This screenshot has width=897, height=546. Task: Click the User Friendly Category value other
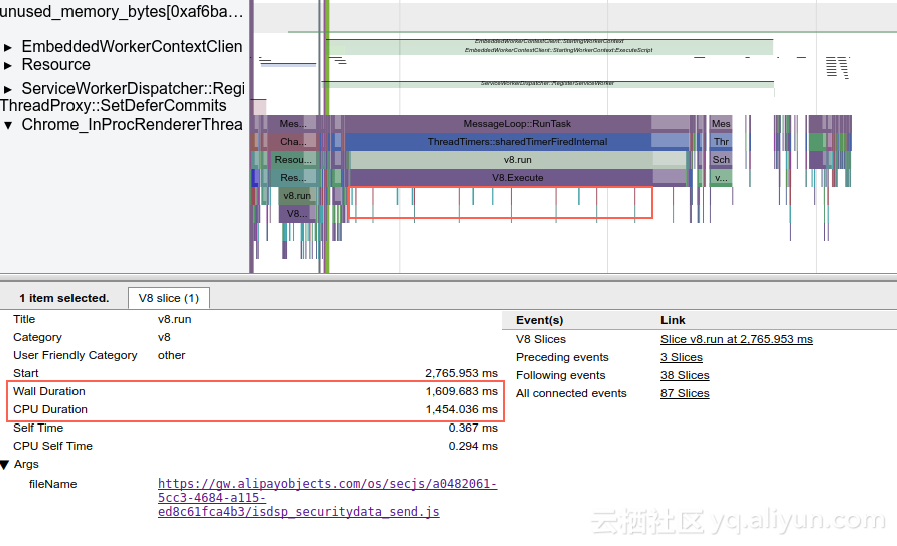coord(172,355)
